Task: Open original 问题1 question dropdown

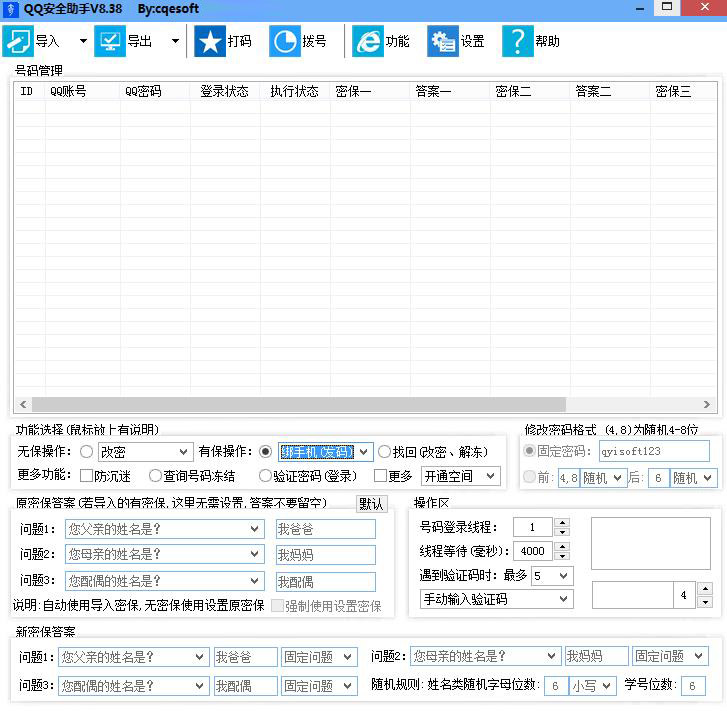Action: (x=165, y=529)
